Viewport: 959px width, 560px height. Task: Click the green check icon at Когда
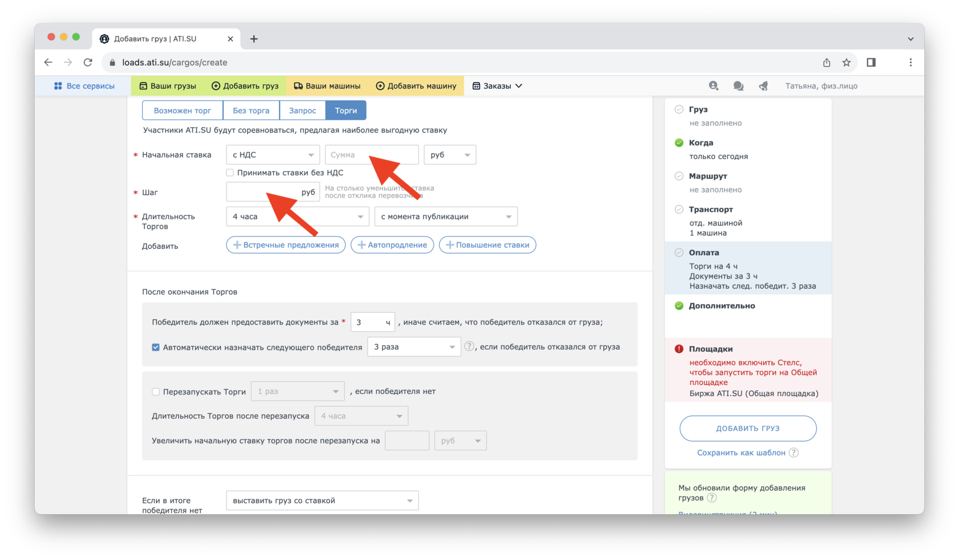(679, 143)
